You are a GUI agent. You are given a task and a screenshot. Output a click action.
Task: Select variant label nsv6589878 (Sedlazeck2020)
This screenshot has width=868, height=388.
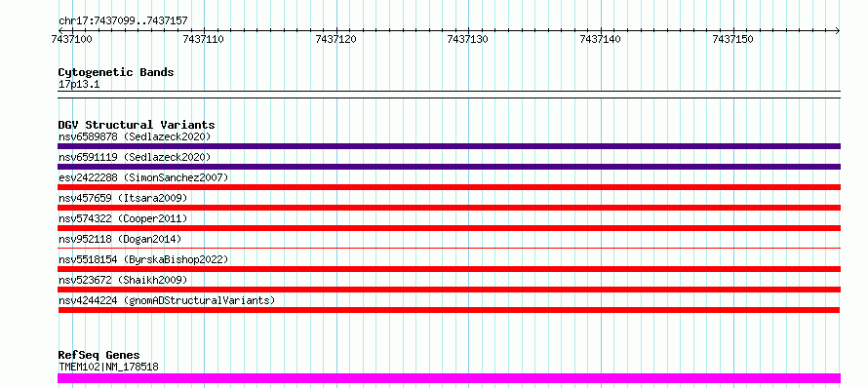click(135, 136)
